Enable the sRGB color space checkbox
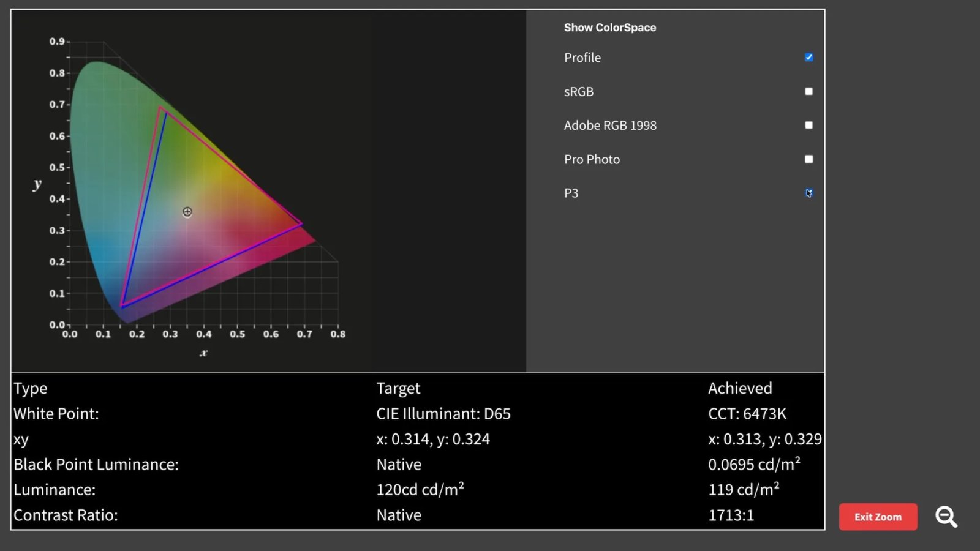This screenshot has height=551, width=980. 809,91
